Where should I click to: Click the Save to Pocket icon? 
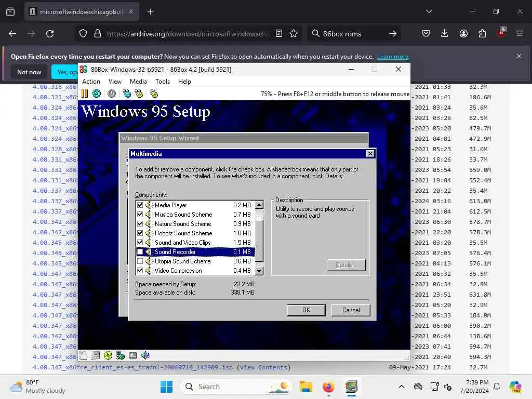(426, 34)
